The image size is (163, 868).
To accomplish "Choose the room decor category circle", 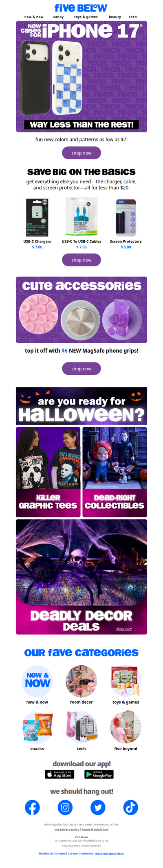I will [x=81, y=681].
